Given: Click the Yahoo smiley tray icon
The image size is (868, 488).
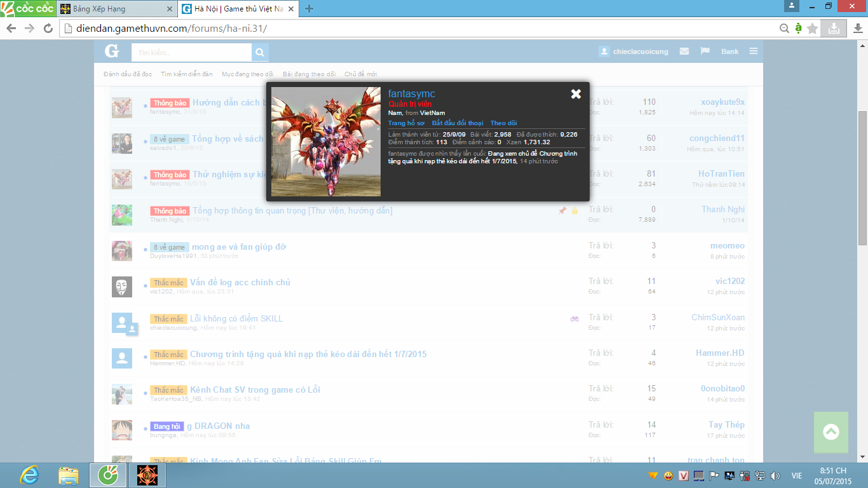Looking at the screenshot, I should pos(669,475).
